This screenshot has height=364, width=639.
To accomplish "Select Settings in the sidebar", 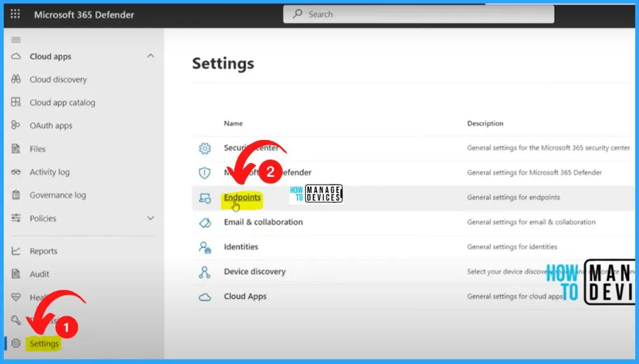I will (x=44, y=344).
